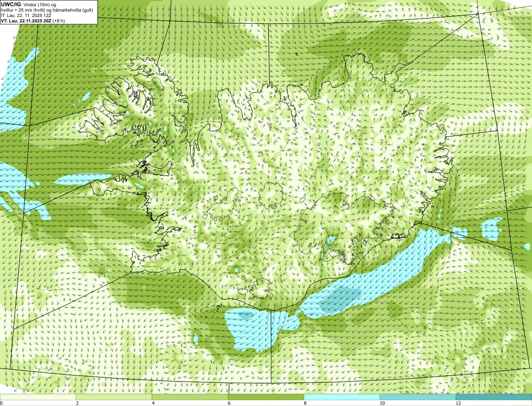The height and width of the screenshot is (406, 532).
Task: Pick the 4–6 medium green scale band
Action: click(x=190, y=397)
